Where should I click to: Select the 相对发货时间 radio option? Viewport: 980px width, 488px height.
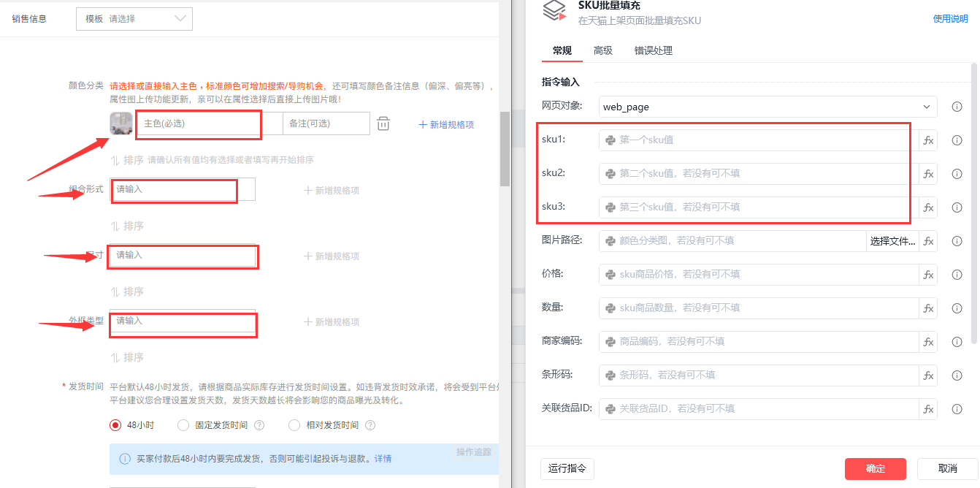pos(294,425)
